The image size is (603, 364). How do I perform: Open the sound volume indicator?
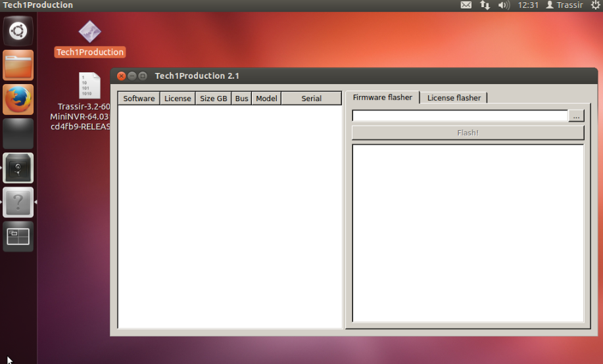click(504, 5)
